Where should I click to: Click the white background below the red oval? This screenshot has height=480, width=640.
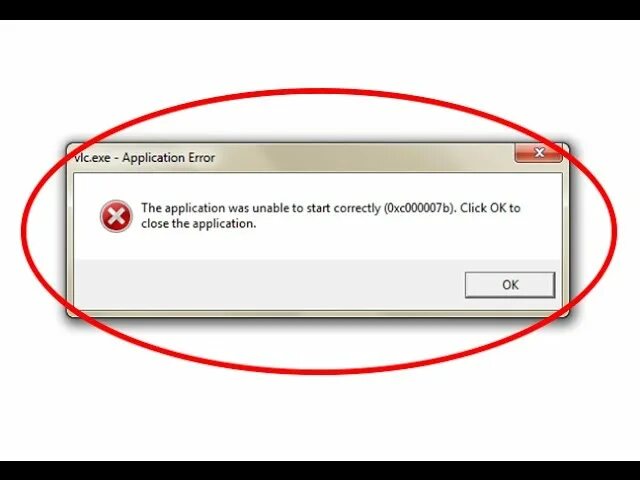point(320,418)
